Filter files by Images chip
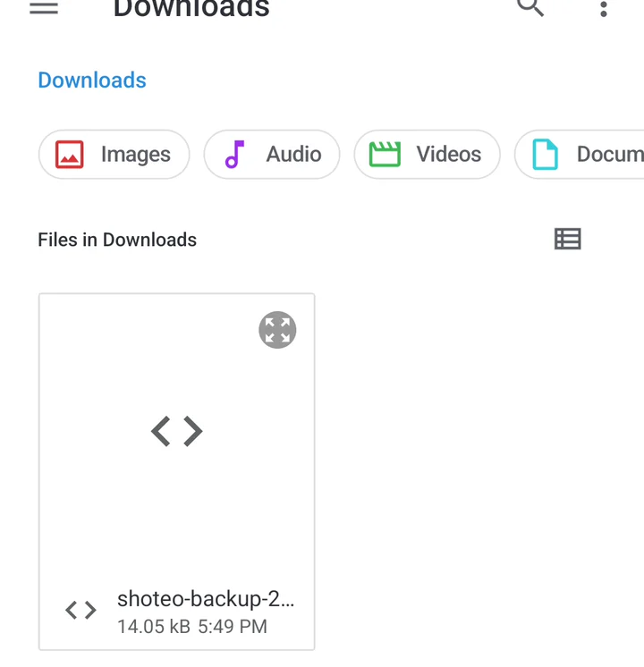 114,155
